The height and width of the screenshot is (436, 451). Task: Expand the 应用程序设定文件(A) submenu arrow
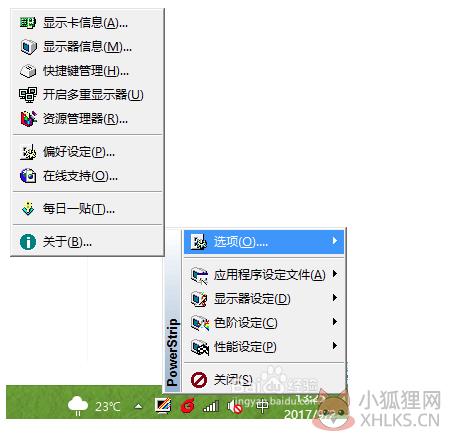click(335, 274)
